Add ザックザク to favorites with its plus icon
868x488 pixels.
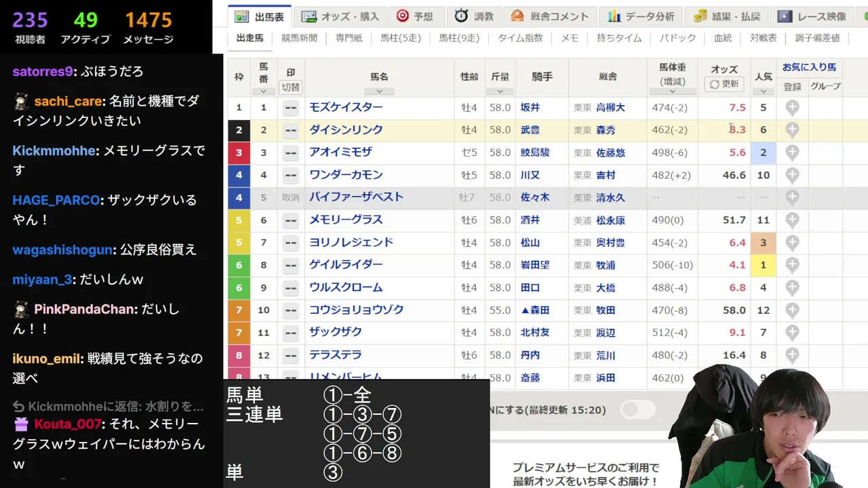pos(792,332)
